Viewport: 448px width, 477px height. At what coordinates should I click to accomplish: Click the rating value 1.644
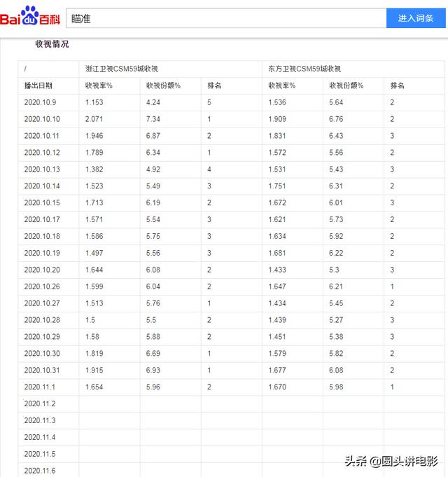[x=94, y=270]
